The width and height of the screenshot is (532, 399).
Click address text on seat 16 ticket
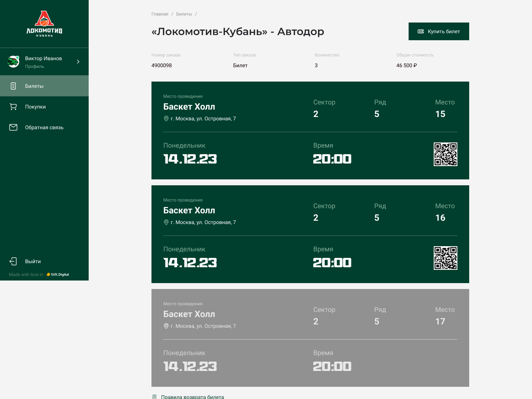[x=203, y=222]
